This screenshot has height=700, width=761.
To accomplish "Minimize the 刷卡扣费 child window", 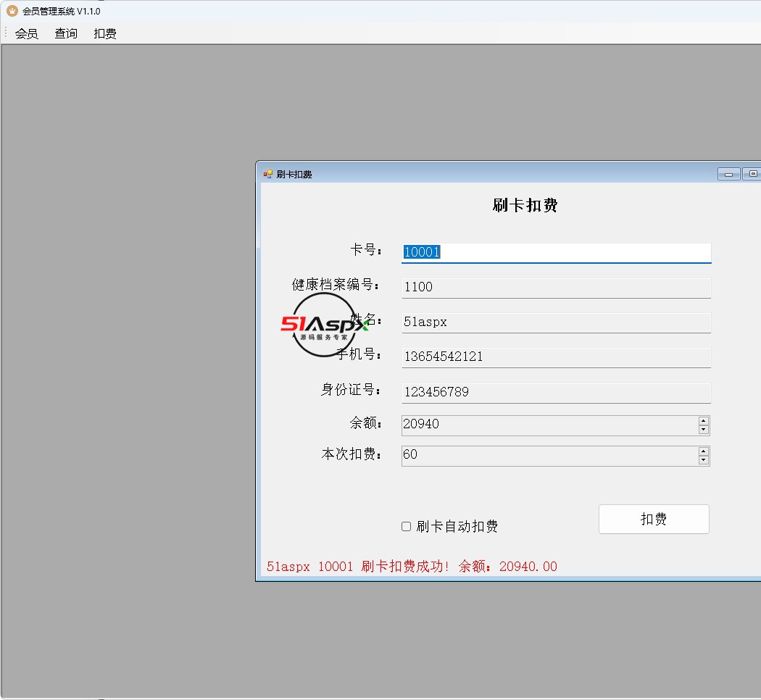I will 728,174.
